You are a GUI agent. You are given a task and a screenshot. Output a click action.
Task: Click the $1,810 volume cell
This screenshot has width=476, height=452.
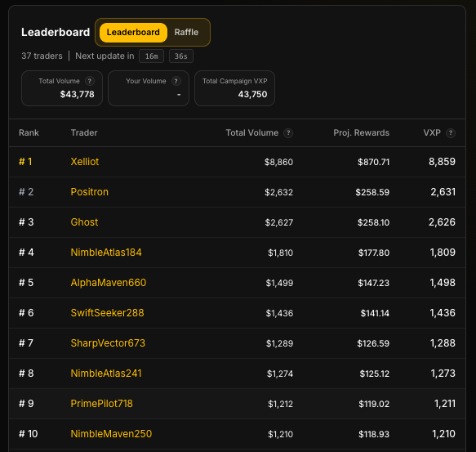point(281,253)
